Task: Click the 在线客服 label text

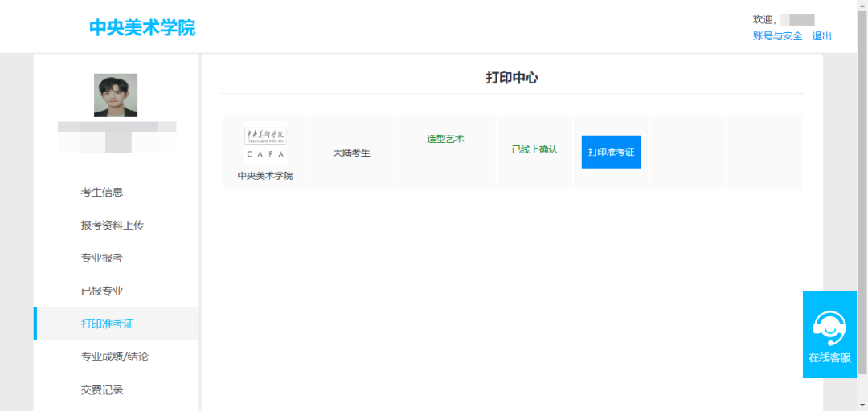Action: pyautogui.click(x=829, y=358)
